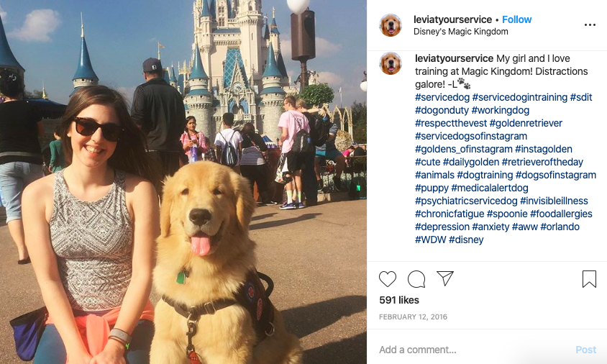Open #disney hashtag
Screen dimensions: 607x364
tap(466, 240)
